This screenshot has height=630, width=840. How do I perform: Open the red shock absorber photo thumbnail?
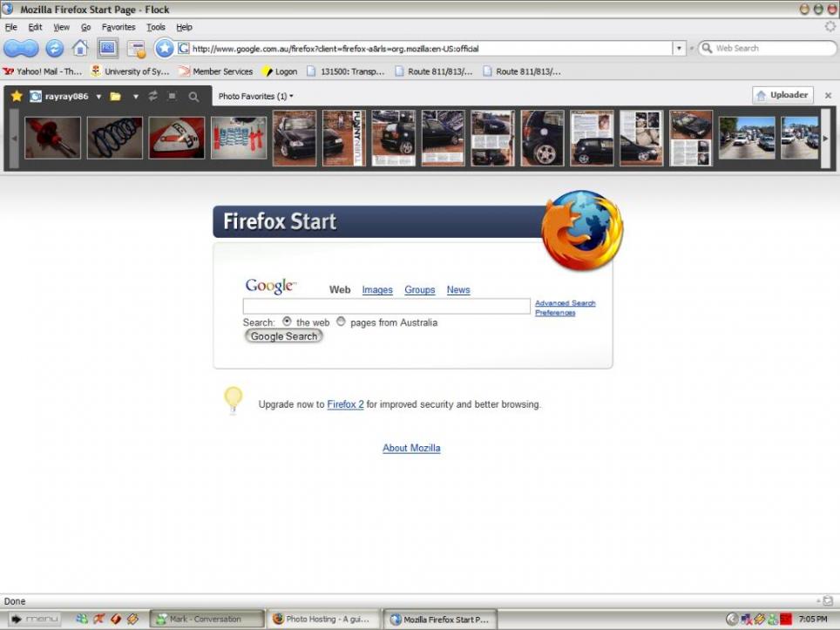pos(52,139)
